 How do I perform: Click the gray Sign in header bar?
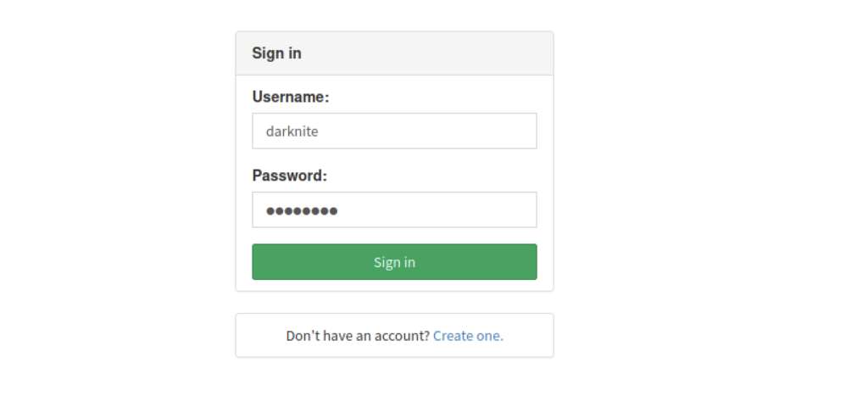click(x=441, y=53)
